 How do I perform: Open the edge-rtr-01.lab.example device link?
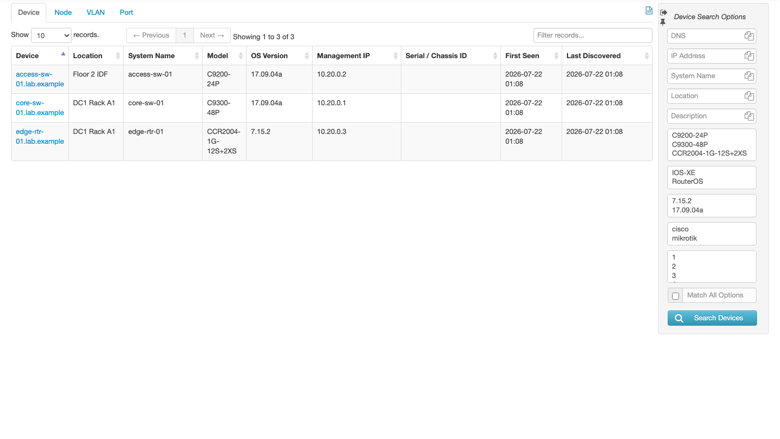(40, 136)
